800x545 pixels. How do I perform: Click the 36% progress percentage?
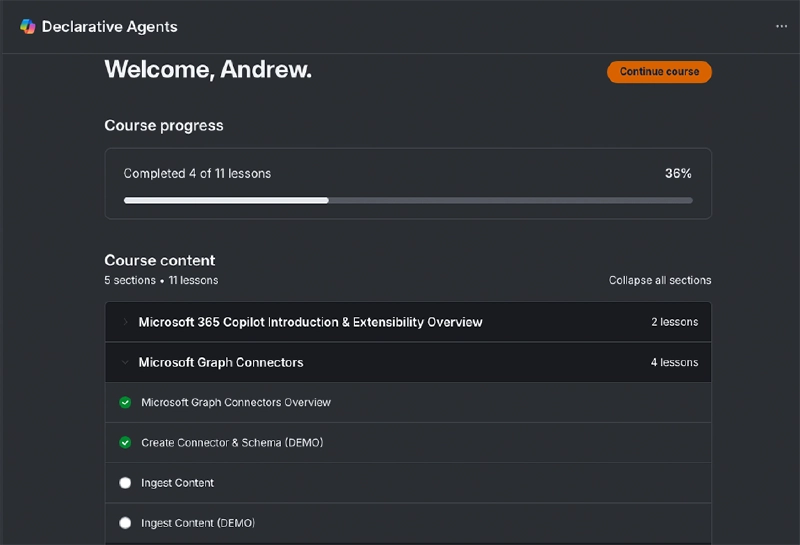coord(678,173)
